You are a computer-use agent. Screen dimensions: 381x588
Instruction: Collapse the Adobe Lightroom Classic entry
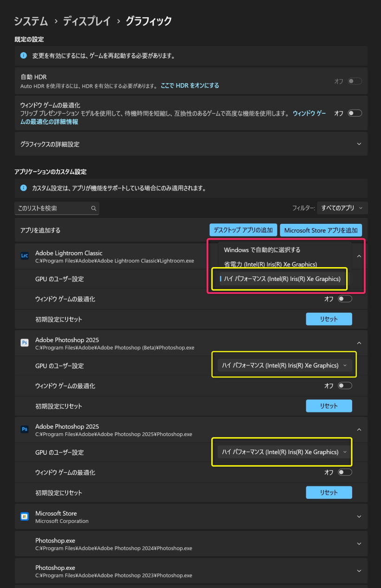coord(359,256)
